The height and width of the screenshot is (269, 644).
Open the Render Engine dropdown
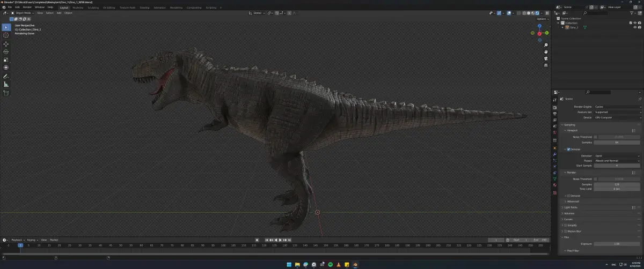[x=618, y=107]
